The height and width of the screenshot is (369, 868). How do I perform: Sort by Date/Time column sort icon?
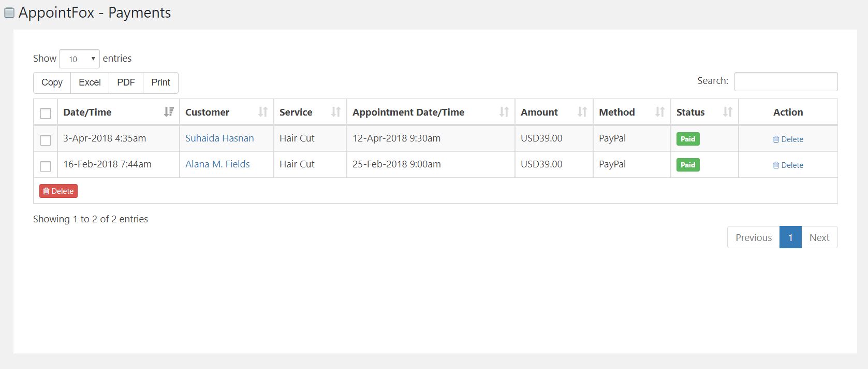(169, 111)
